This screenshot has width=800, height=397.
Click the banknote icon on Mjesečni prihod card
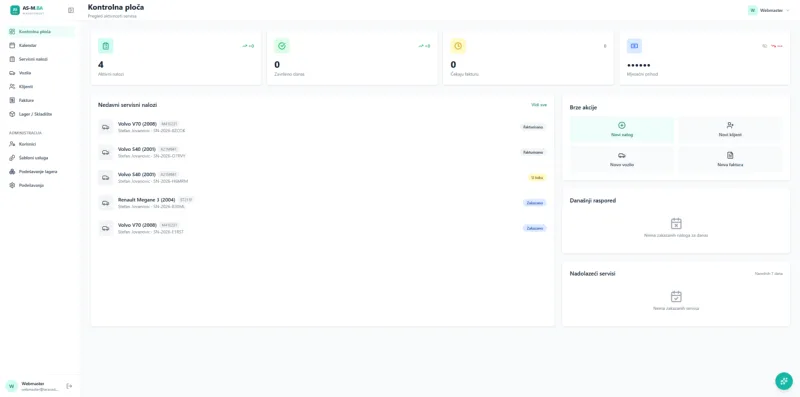[634, 46]
